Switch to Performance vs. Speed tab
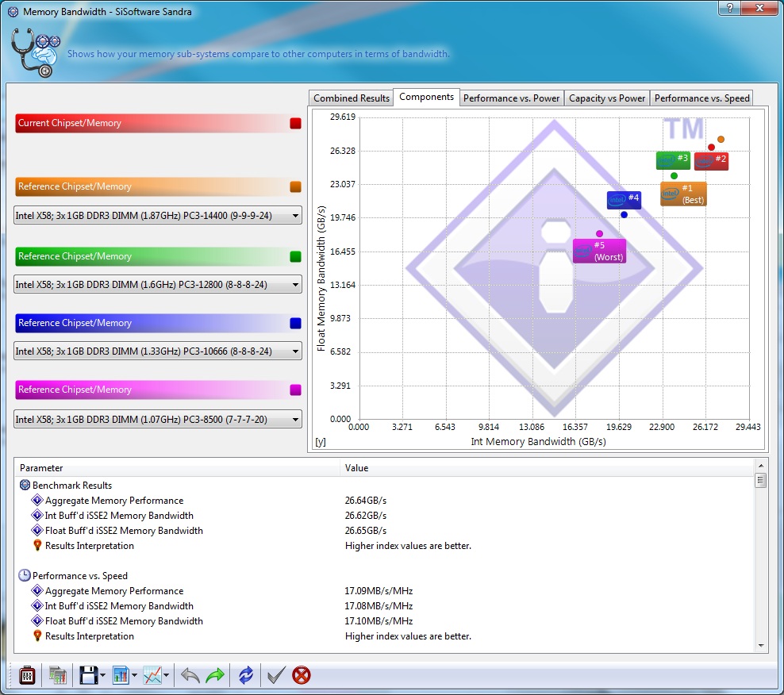The height and width of the screenshot is (695, 784). 702,98
